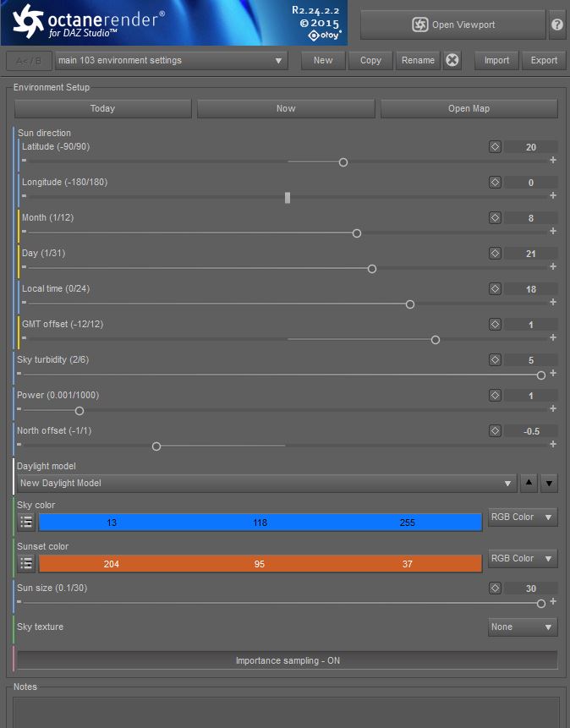
Task: Click the Sunset color list options icon
Action: [26, 564]
